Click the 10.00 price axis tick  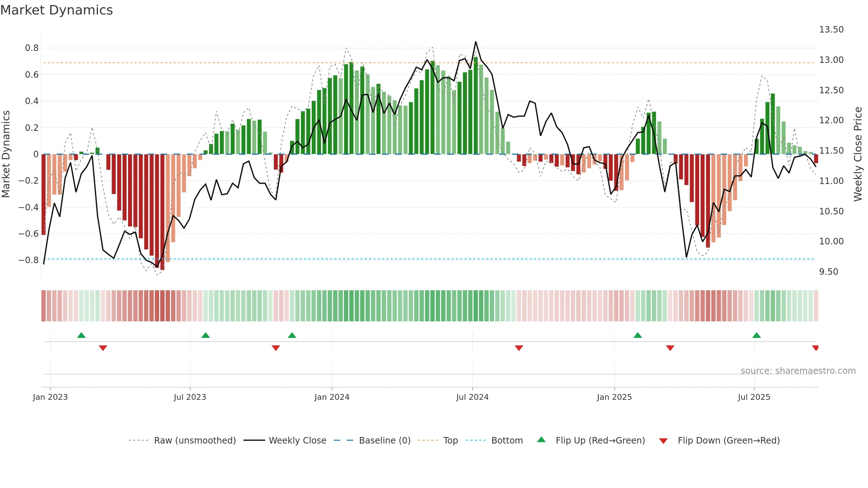tap(831, 241)
